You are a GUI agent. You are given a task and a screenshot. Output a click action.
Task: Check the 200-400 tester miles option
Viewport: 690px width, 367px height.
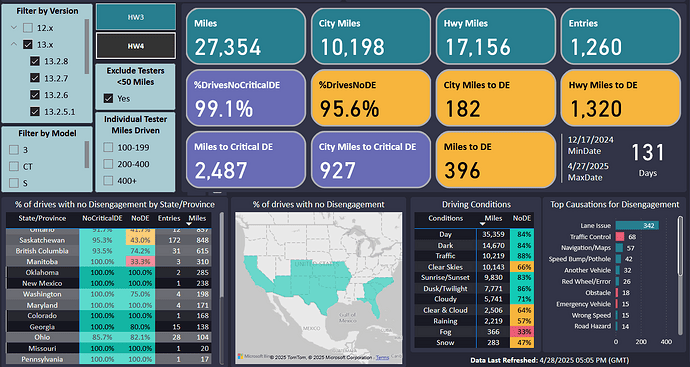point(108,164)
